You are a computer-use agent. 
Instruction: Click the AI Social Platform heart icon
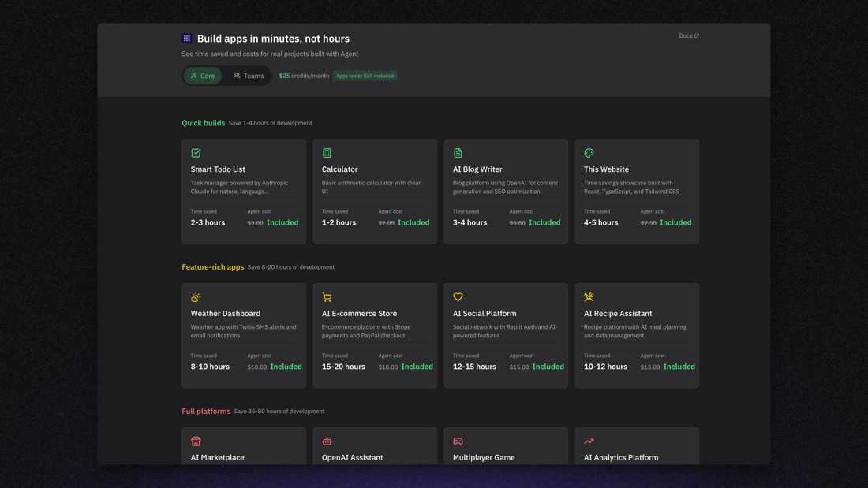click(458, 297)
